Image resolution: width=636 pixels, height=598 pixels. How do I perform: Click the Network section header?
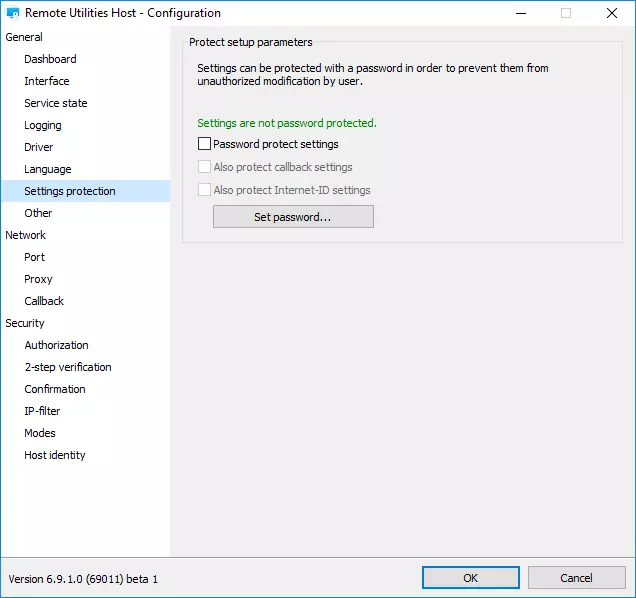click(25, 235)
